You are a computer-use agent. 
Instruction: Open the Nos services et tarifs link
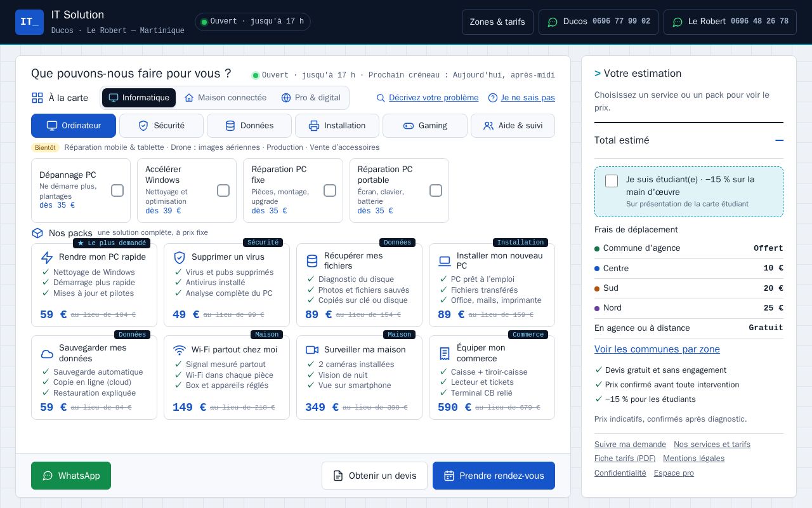pyautogui.click(x=712, y=444)
